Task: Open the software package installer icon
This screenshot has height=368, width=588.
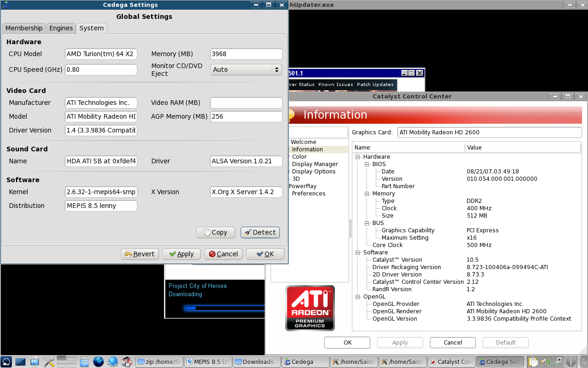Action: [x=127, y=362]
